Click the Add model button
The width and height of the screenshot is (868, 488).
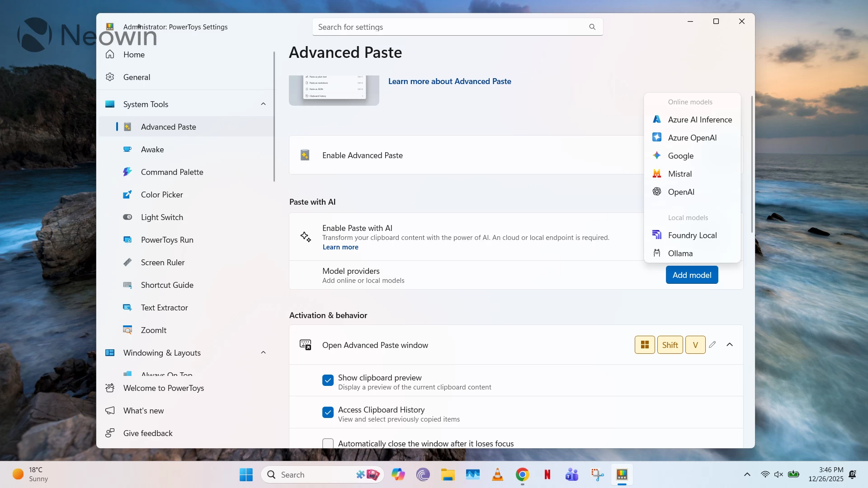[x=692, y=275]
